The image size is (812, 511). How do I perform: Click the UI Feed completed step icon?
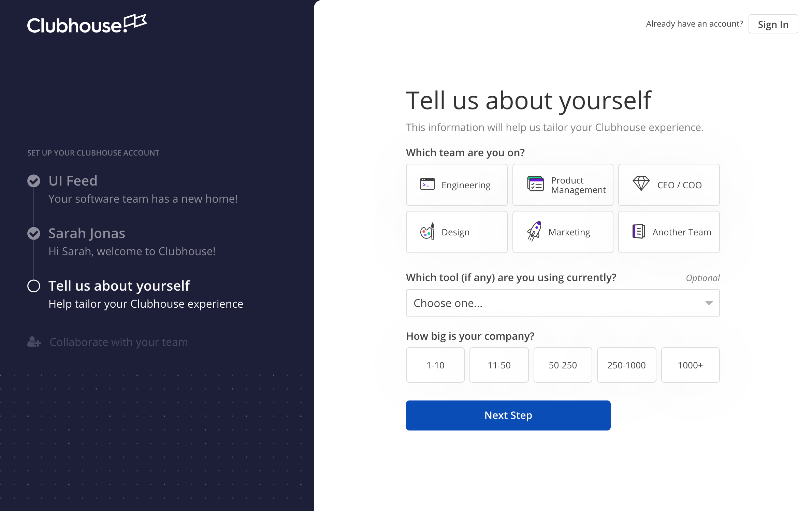click(33, 181)
